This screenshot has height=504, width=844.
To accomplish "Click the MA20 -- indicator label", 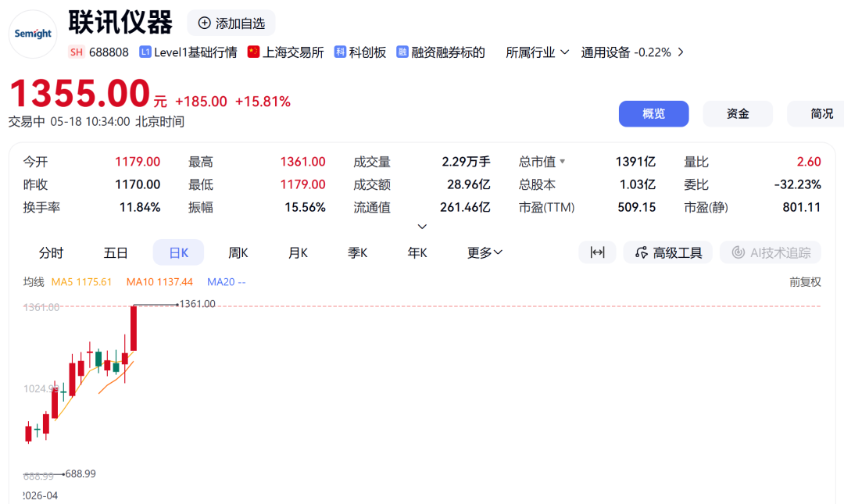I will click(x=226, y=281).
